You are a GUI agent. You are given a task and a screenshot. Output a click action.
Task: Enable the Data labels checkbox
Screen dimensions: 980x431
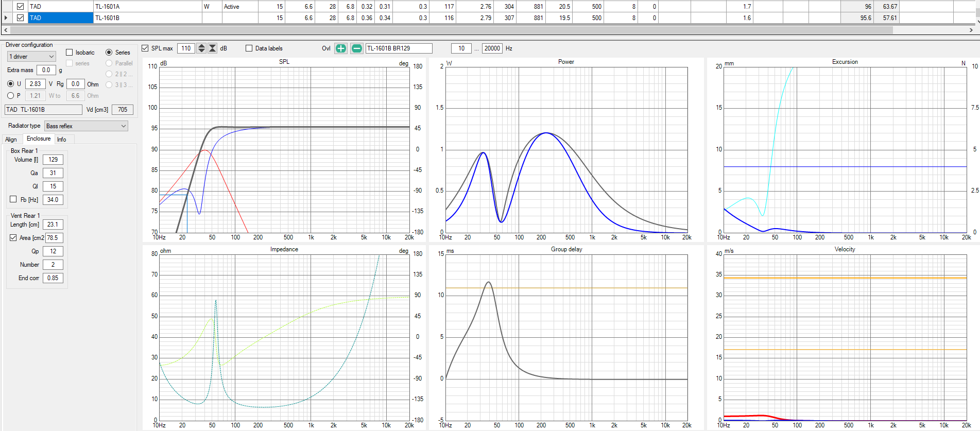click(x=249, y=48)
